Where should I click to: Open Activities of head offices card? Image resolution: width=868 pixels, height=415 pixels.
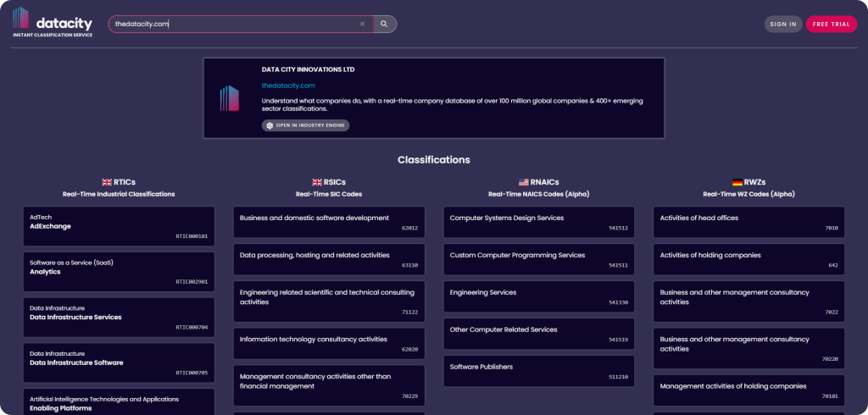pyautogui.click(x=748, y=222)
